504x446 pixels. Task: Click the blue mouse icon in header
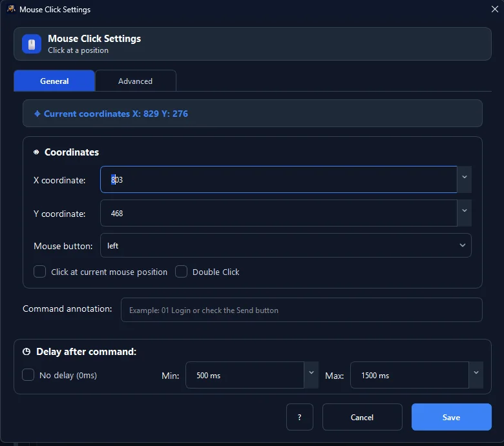point(32,44)
